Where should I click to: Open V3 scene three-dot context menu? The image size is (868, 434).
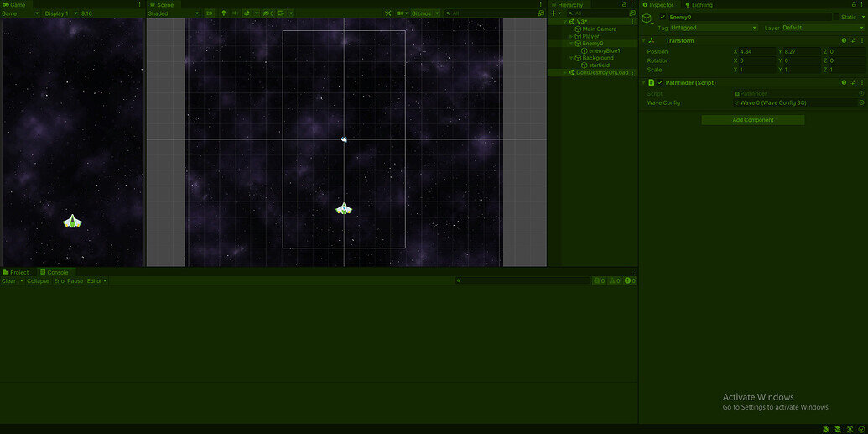coord(632,22)
